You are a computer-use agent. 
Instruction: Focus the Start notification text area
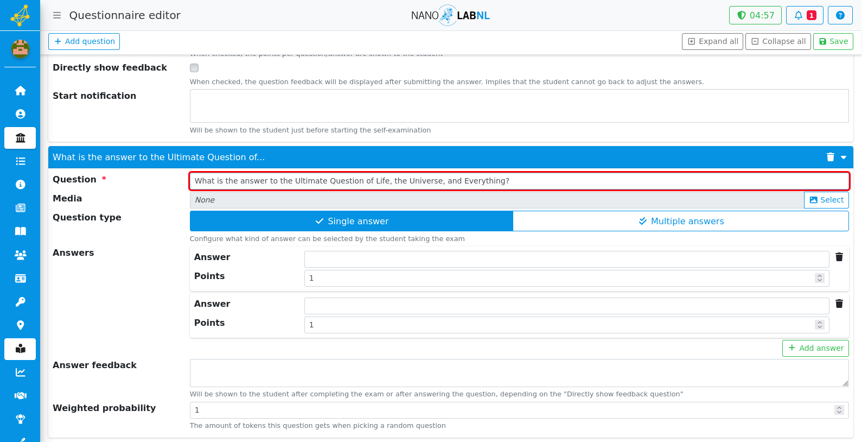(519, 106)
